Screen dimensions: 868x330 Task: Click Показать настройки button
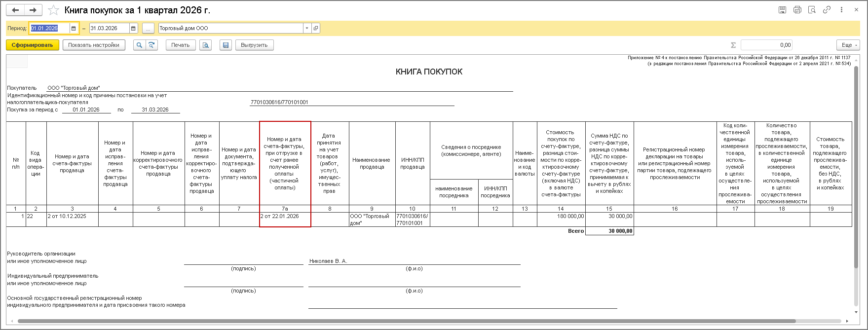click(x=94, y=45)
